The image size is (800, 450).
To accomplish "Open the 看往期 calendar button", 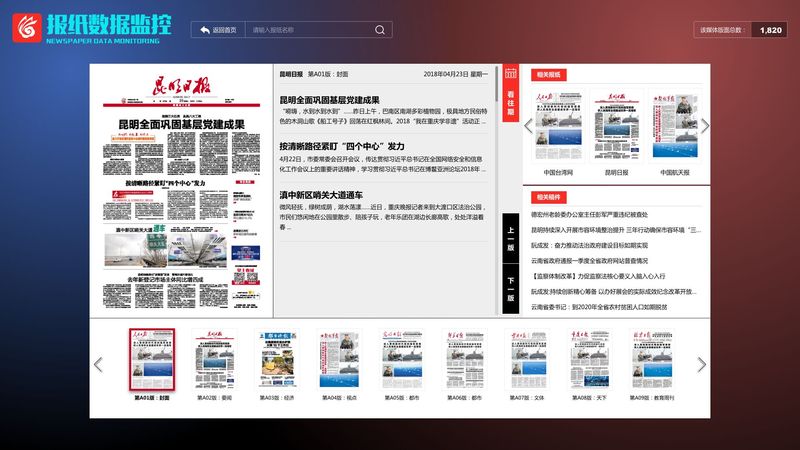I will click(511, 93).
